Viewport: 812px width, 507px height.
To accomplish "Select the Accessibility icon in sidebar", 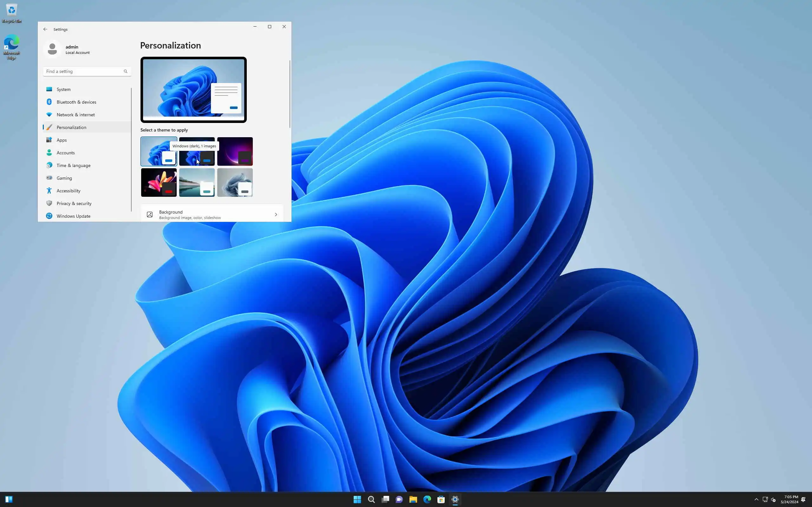I will 49,191.
